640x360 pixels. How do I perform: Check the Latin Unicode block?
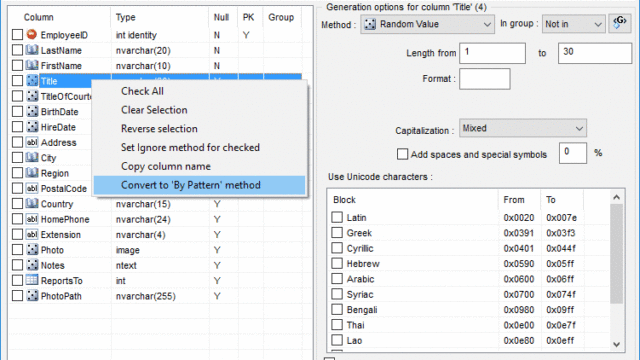[337, 217]
